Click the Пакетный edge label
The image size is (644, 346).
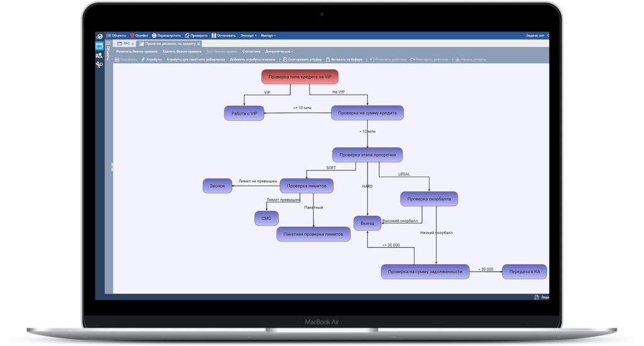pos(313,208)
